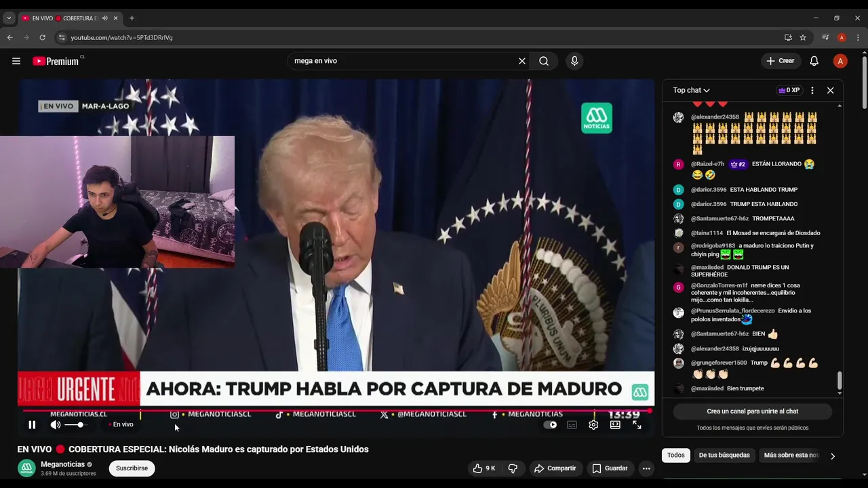Viewport: 868px width, 488px height.
Task: Open the Meganoticias channel name link
Action: 62,464
